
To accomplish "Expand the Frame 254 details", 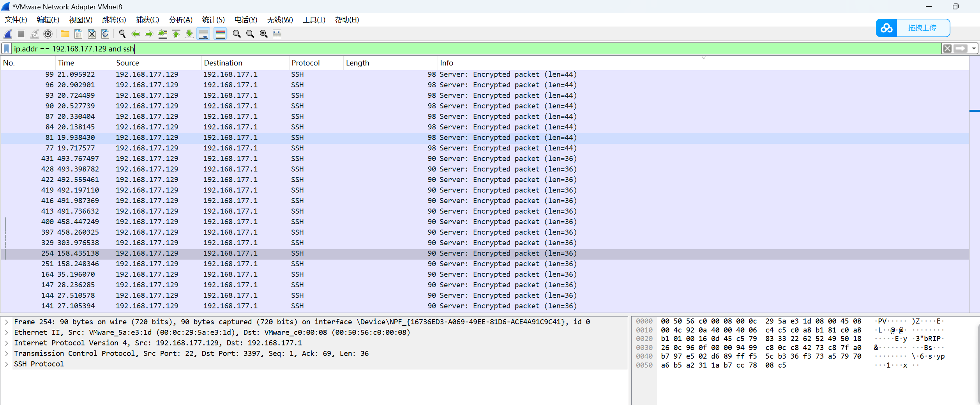I will 7,322.
